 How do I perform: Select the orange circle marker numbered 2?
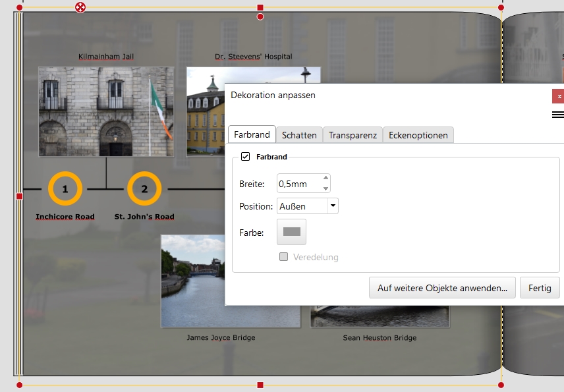pyautogui.click(x=144, y=189)
